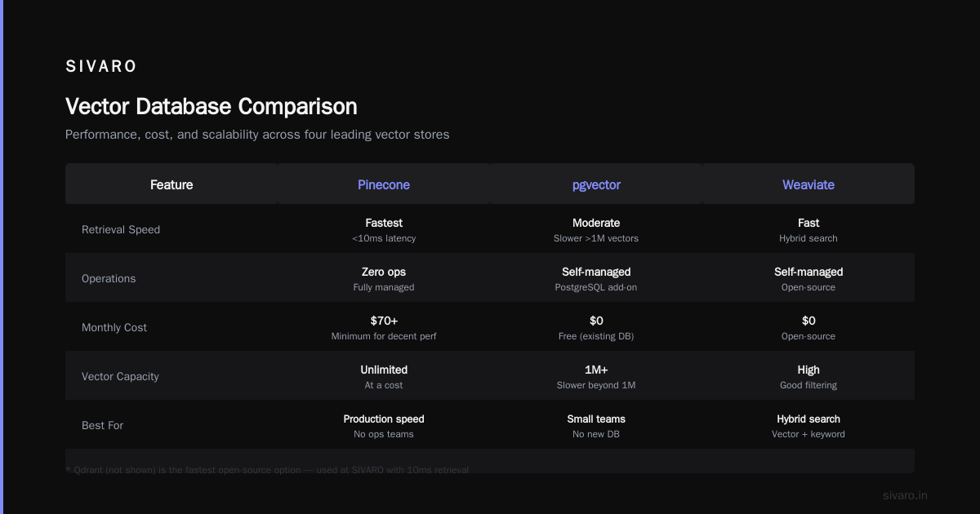Click the Vector Capacity row label
This screenshot has width=980, height=514.
point(120,376)
